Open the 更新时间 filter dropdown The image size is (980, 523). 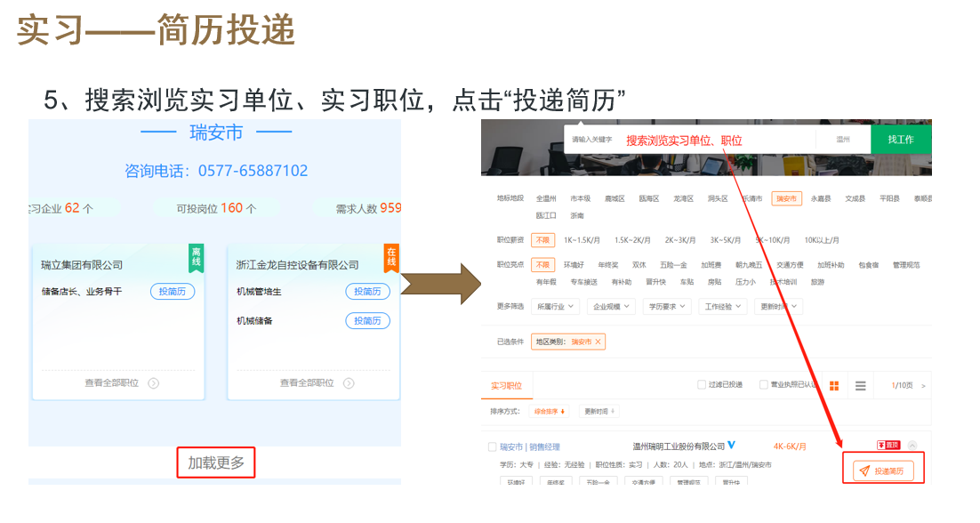[x=779, y=306]
